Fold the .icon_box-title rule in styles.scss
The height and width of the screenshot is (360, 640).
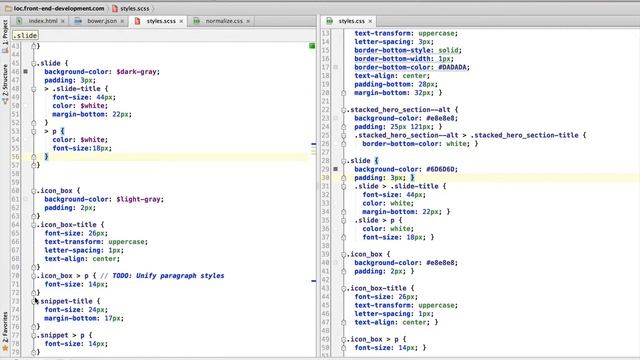tap(33, 225)
